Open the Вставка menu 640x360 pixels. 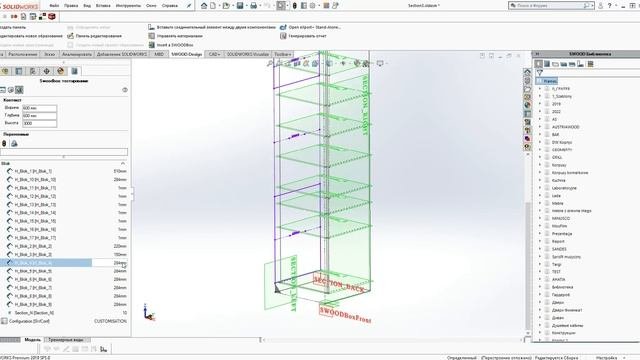(103, 6)
